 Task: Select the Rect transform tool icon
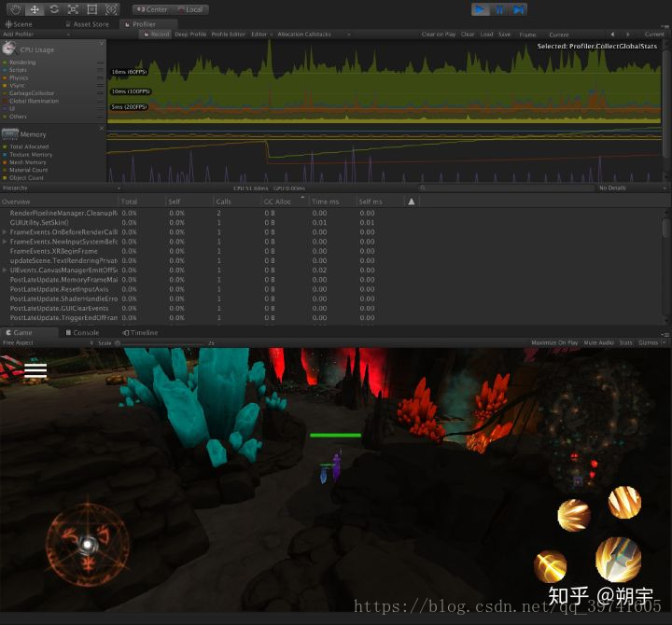click(x=91, y=9)
